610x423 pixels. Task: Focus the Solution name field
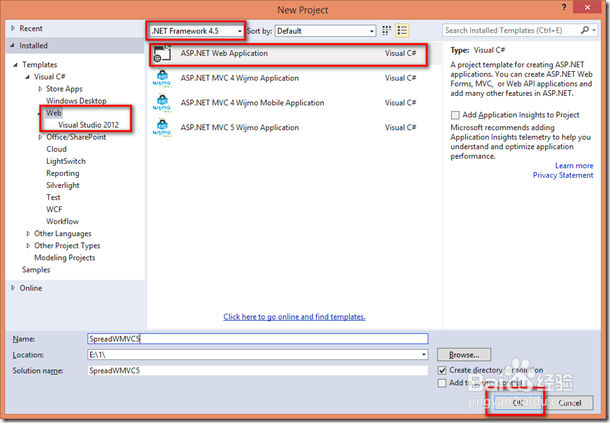tap(258, 370)
